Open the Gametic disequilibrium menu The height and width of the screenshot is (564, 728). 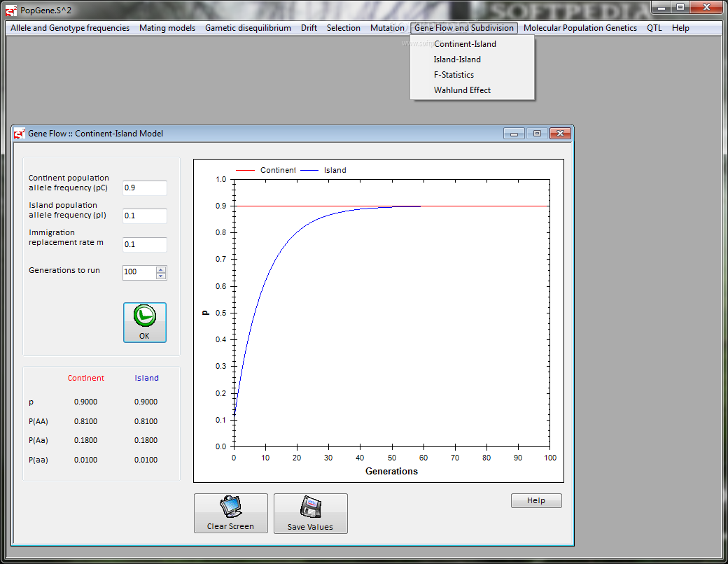tap(248, 28)
